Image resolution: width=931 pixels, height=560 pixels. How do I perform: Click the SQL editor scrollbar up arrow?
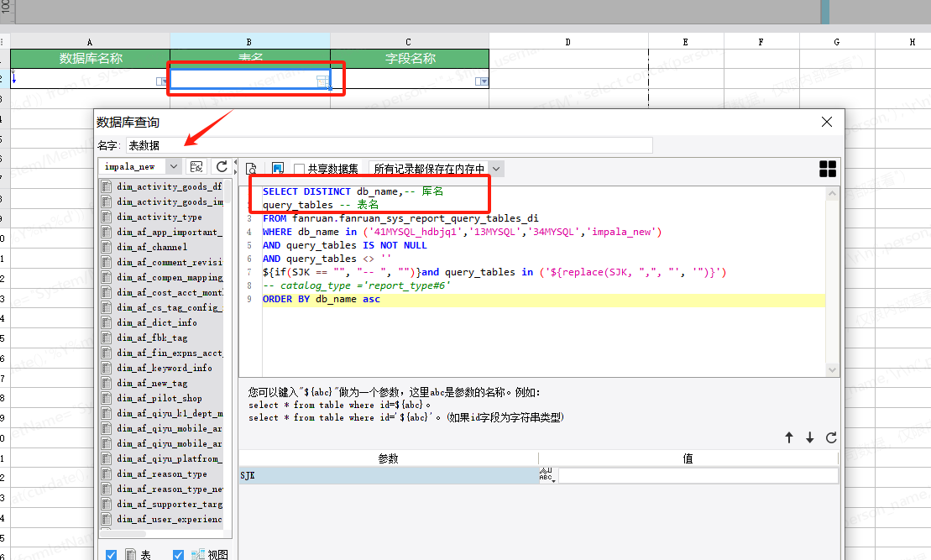coord(832,194)
